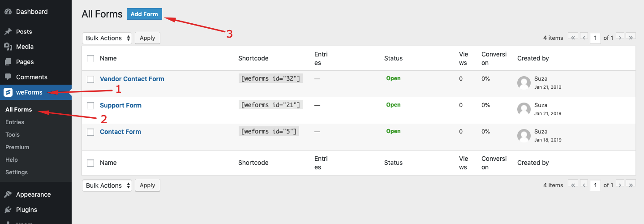Click the blue Add Form button
The image size is (644, 224).
pos(144,14)
